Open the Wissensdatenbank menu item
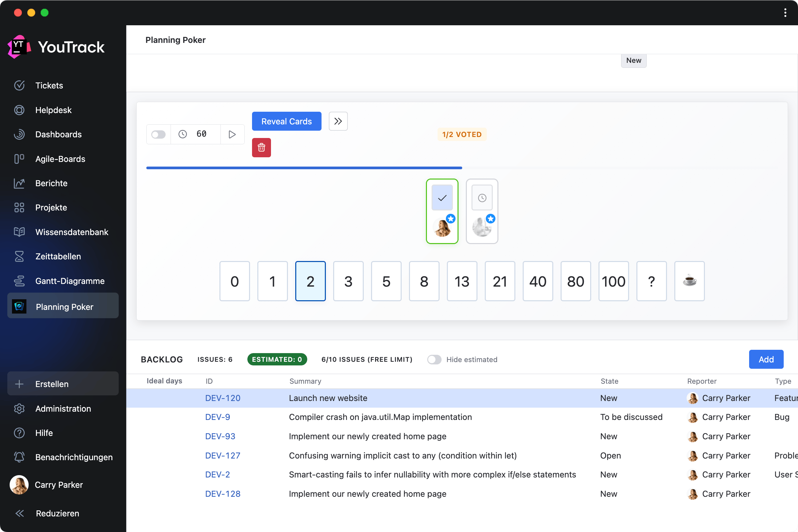This screenshot has width=798, height=532. click(x=71, y=232)
